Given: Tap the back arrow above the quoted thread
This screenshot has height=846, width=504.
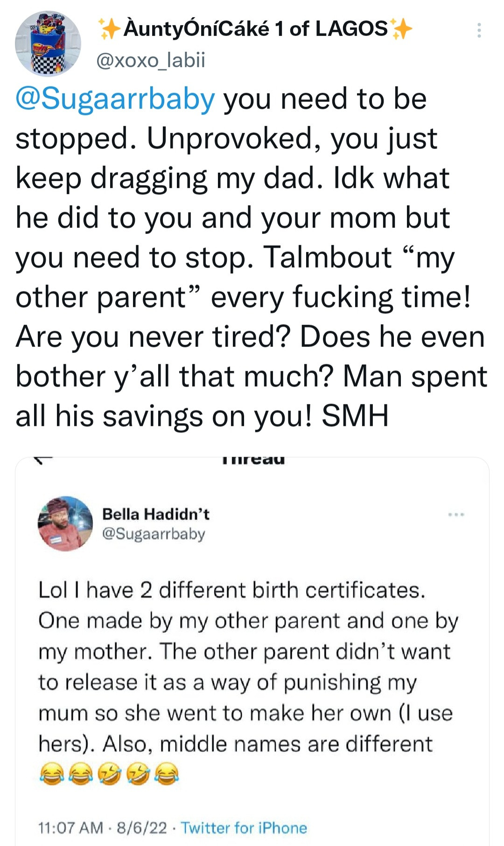Looking at the screenshot, I should (44, 461).
